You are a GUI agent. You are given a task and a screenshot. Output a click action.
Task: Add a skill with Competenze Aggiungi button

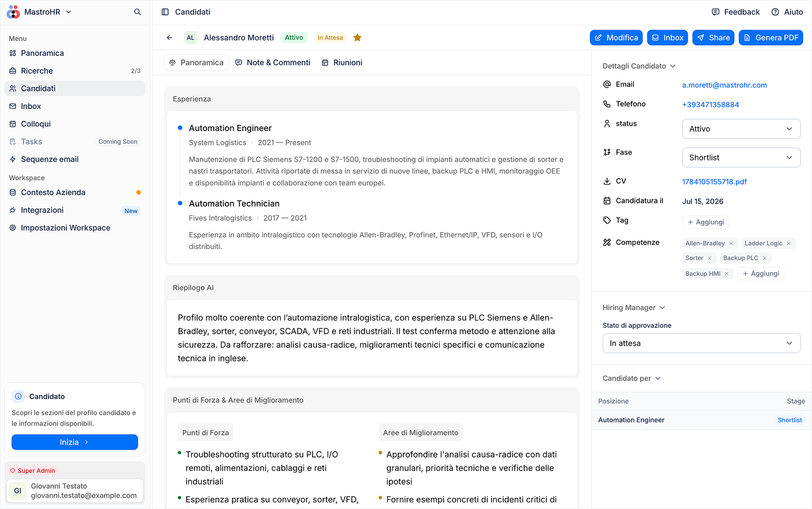pyautogui.click(x=761, y=274)
